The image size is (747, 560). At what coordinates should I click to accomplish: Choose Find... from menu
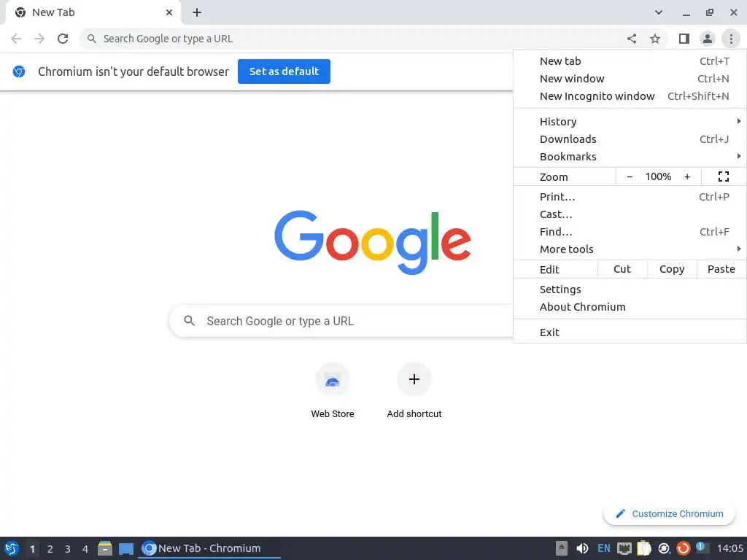click(630, 232)
